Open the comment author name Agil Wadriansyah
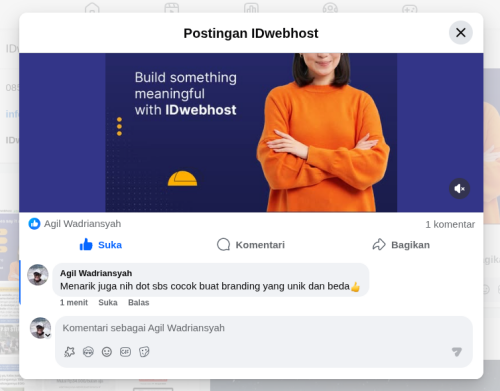The height and width of the screenshot is (391, 500). point(96,273)
